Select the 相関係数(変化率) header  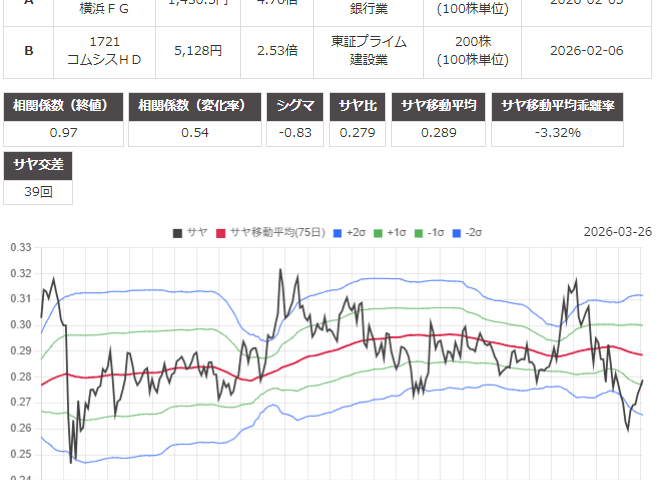[194, 107]
